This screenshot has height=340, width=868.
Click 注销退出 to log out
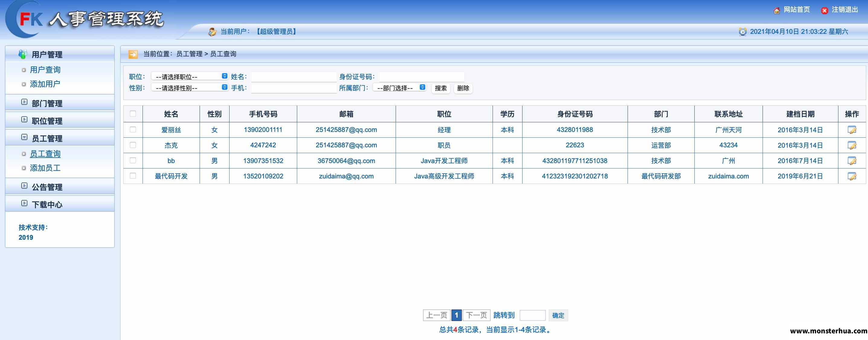click(x=845, y=10)
